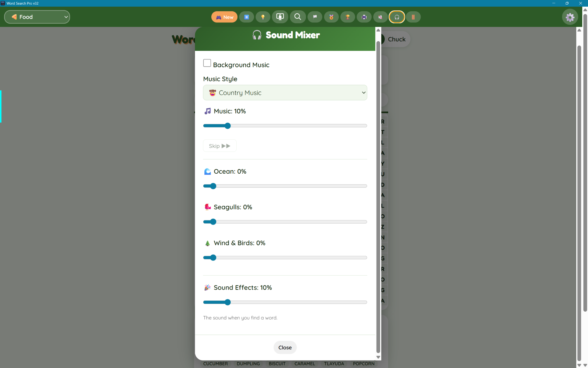Image resolution: width=588 pixels, height=368 pixels.
Task: Print the puzzle with the printer icon
Action: pyautogui.click(x=364, y=17)
